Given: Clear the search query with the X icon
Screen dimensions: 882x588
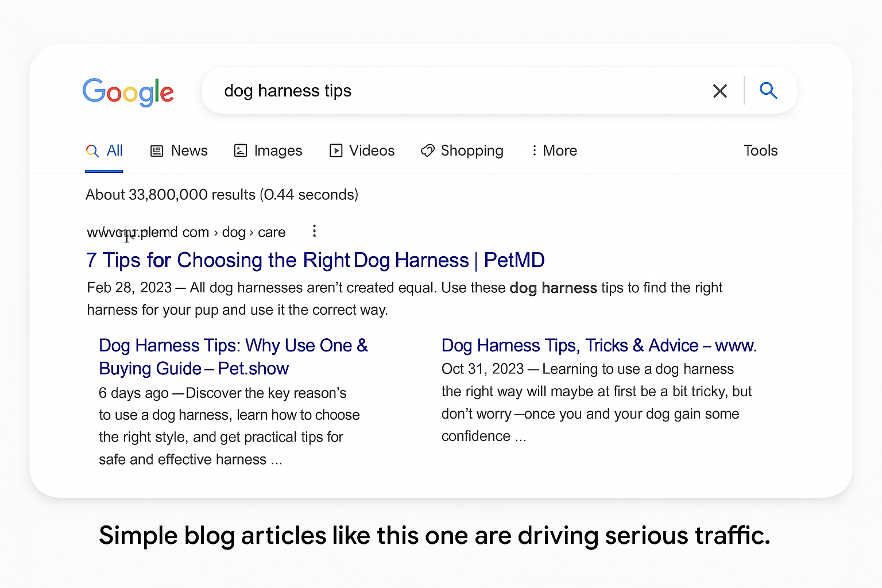Looking at the screenshot, I should click(x=719, y=91).
